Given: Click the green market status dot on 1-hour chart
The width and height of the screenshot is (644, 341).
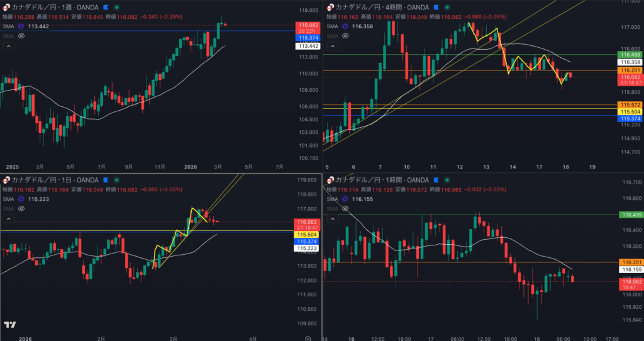Looking at the screenshot, I should pyautogui.click(x=446, y=181).
